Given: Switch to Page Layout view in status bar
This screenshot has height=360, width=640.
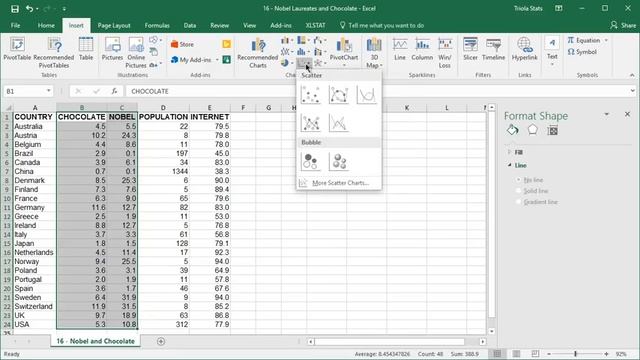Looking at the screenshot, I should tap(516, 354).
